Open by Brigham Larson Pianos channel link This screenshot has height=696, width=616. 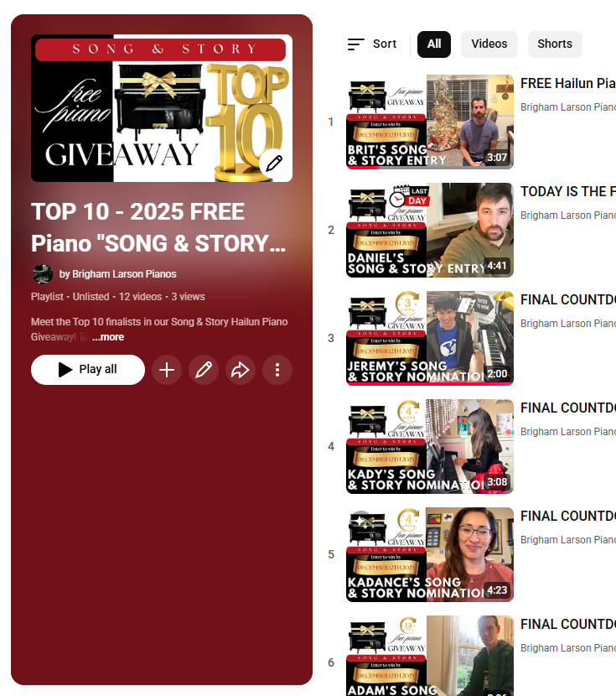(x=117, y=274)
